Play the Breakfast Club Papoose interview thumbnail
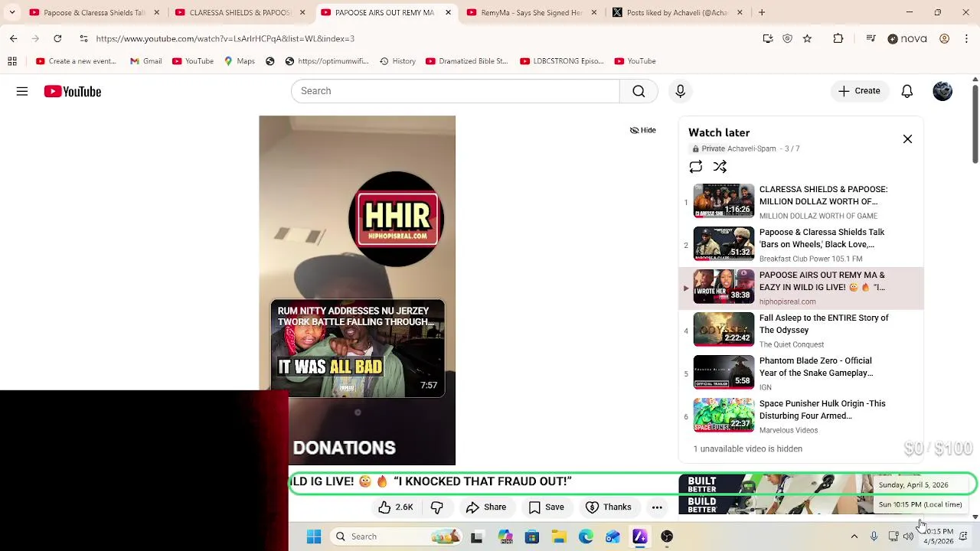Image resolution: width=980 pixels, height=551 pixels. click(x=724, y=244)
